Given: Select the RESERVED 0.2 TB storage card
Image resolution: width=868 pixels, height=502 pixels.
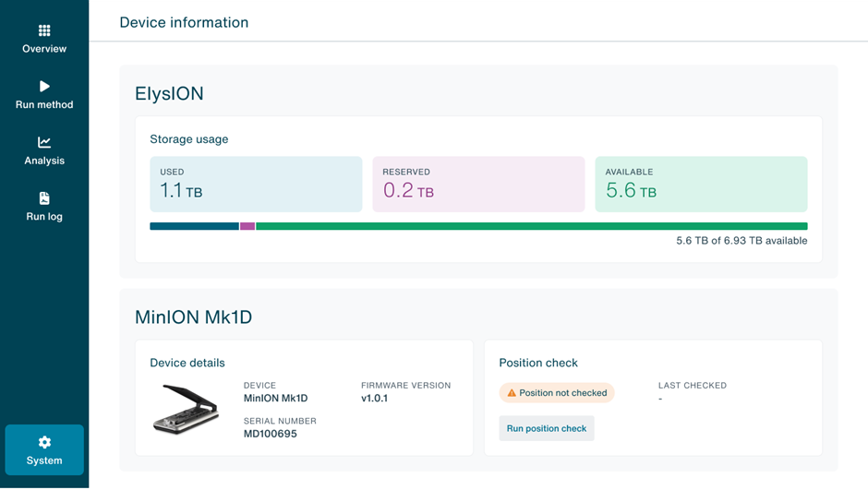Looking at the screenshot, I should coord(478,185).
